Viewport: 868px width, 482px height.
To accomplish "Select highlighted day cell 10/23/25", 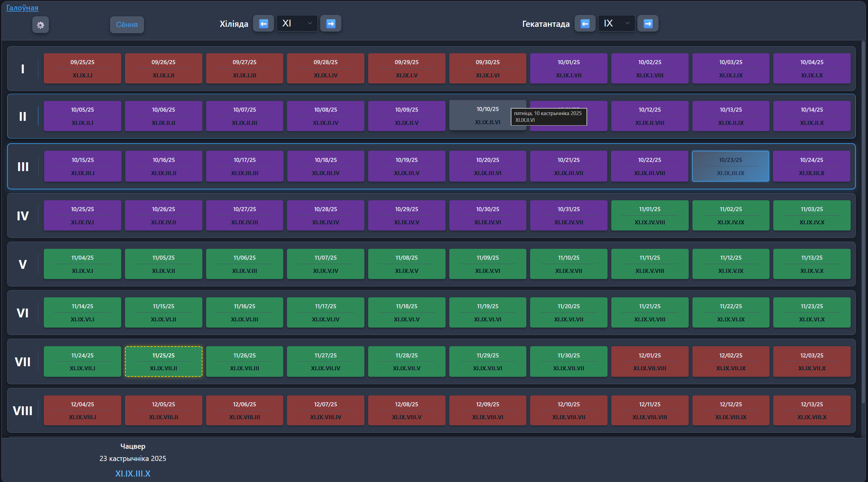I will (730, 166).
